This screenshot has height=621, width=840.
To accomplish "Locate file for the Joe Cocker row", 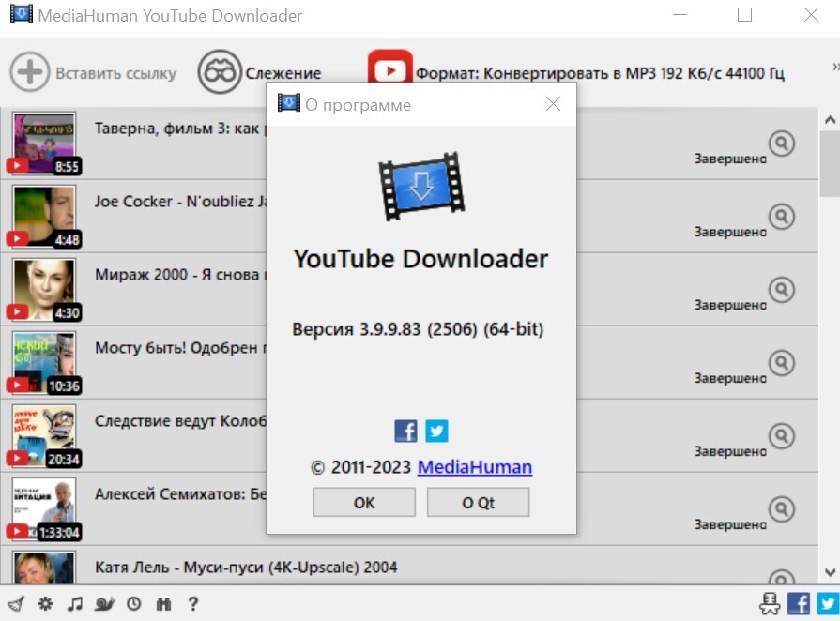I will 782,217.
